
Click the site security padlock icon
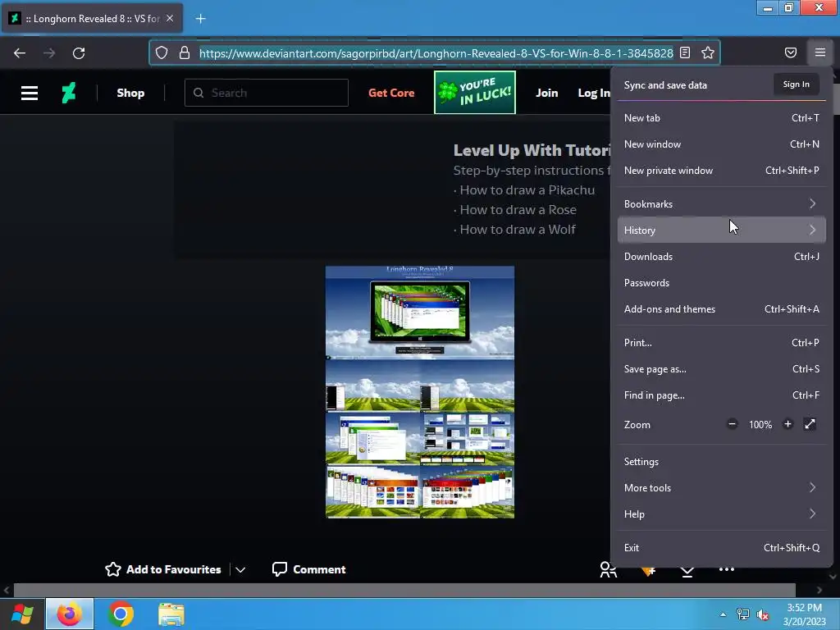tap(185, 52)
